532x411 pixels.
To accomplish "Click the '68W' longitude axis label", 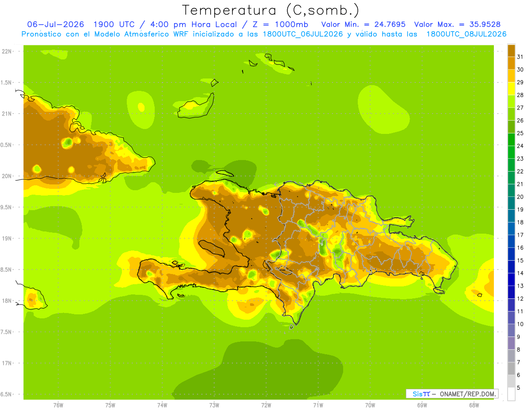I will click(473, 405).
